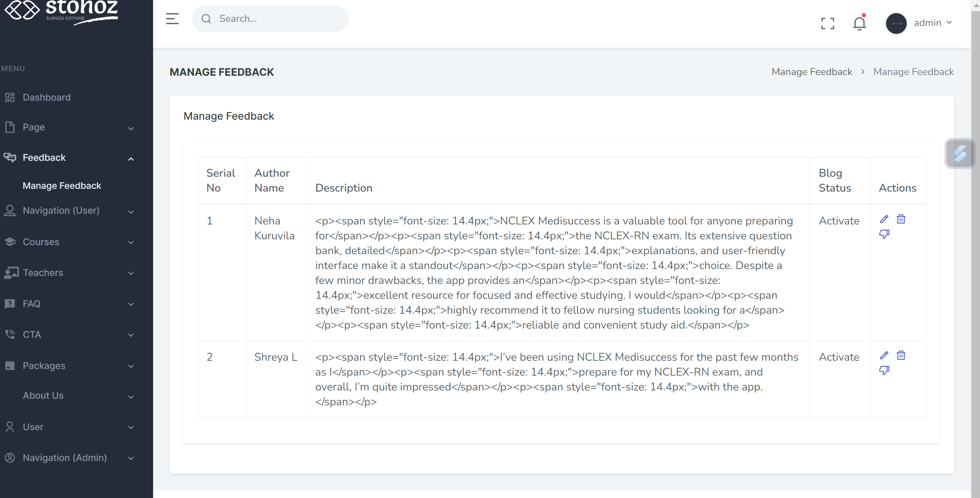The width and height of the screenshot is (980, 498).
Task: Expand the CTA menu chevron
Action: point(131,335)
